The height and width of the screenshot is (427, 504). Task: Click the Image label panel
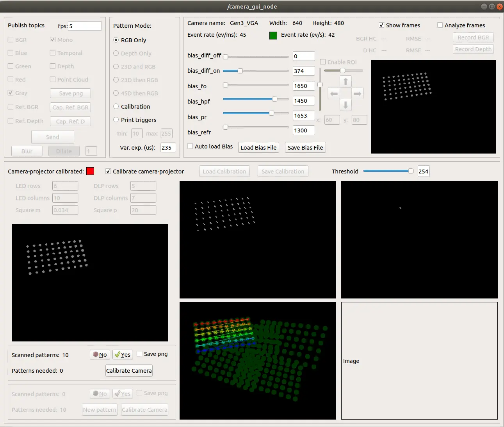click(419, 361)
